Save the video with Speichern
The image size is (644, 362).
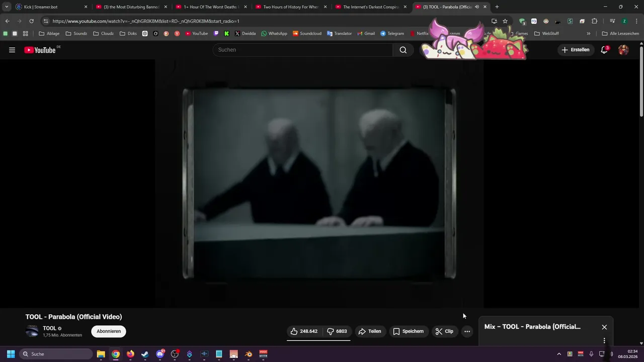point(408,331)
